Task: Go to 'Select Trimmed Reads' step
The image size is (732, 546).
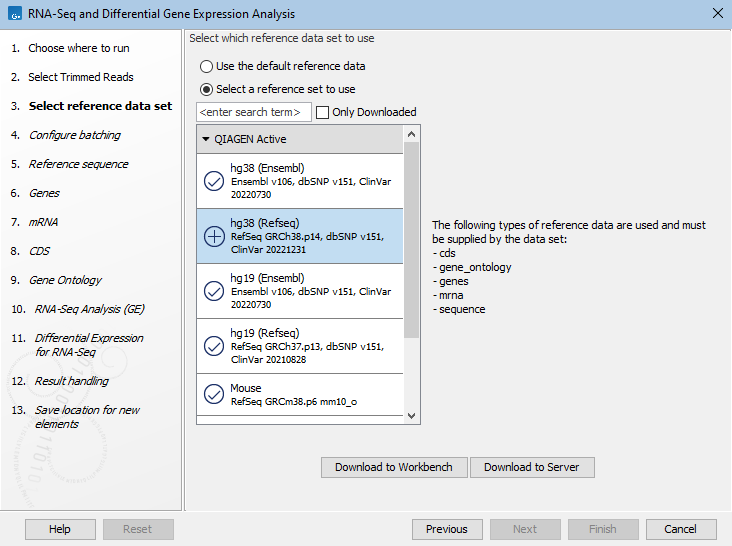Action: coord(80,77)
